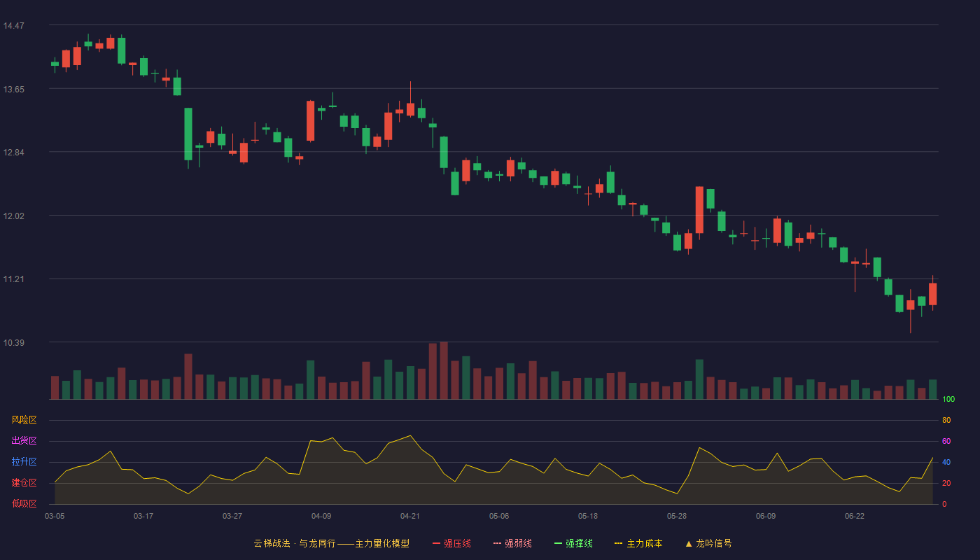Click the 03-17 date label
Screen dimensions: 980x560
pyautogui.click(x=143, y=516)
